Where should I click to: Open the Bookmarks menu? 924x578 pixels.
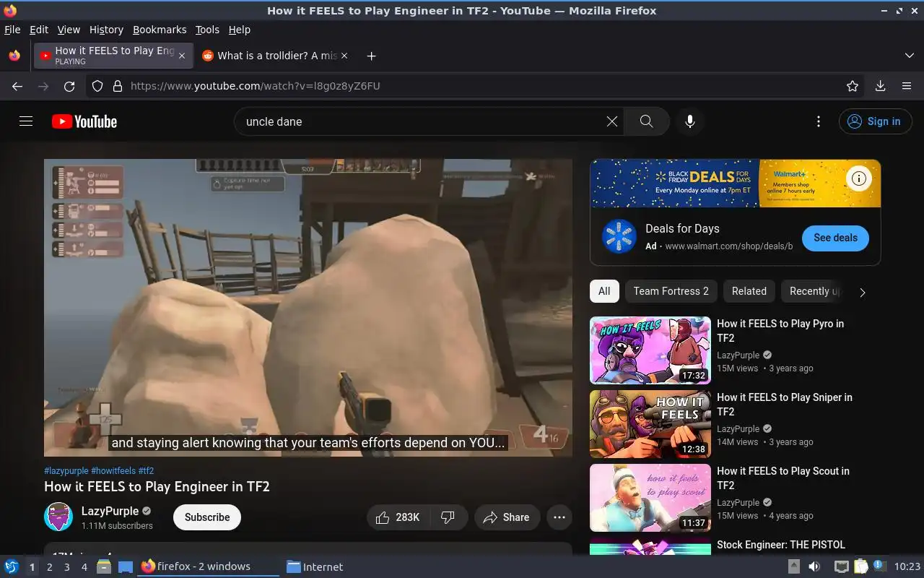(160, 30)
